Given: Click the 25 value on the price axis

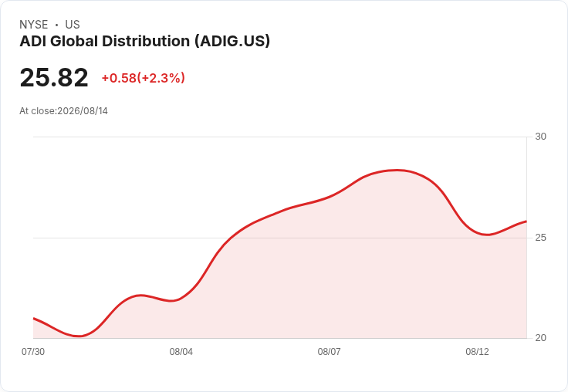Looking at the screenshot, I should tap(540, 238).
